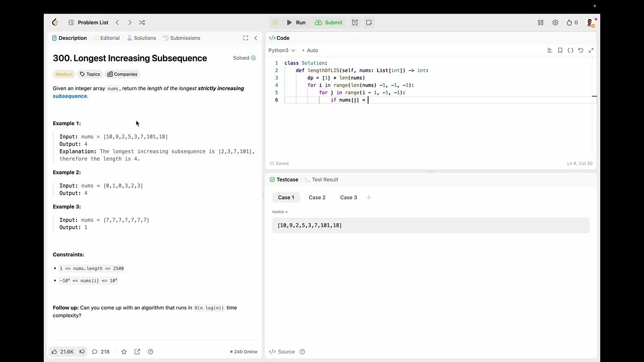Screen dimensions: 644x362
Task: Expand the Companies tag section
Action: 122,74
